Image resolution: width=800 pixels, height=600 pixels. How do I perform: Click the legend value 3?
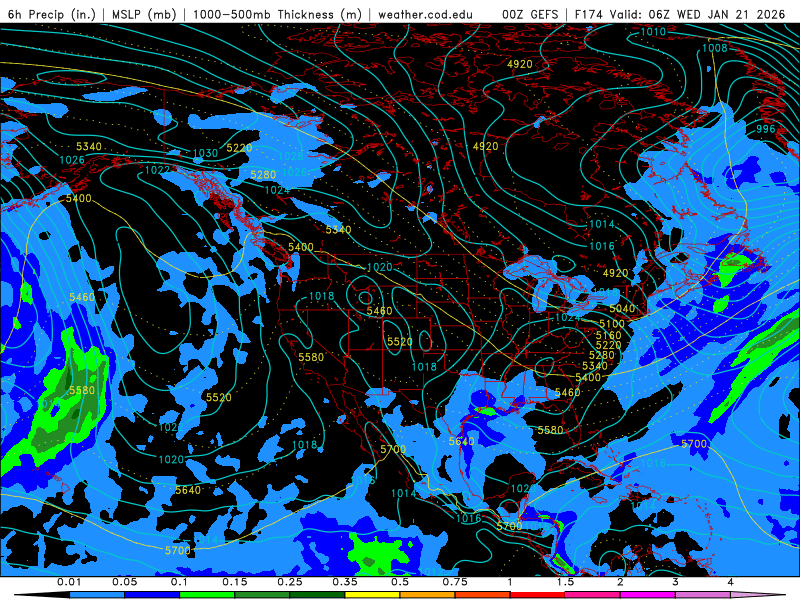pos(675,582)
